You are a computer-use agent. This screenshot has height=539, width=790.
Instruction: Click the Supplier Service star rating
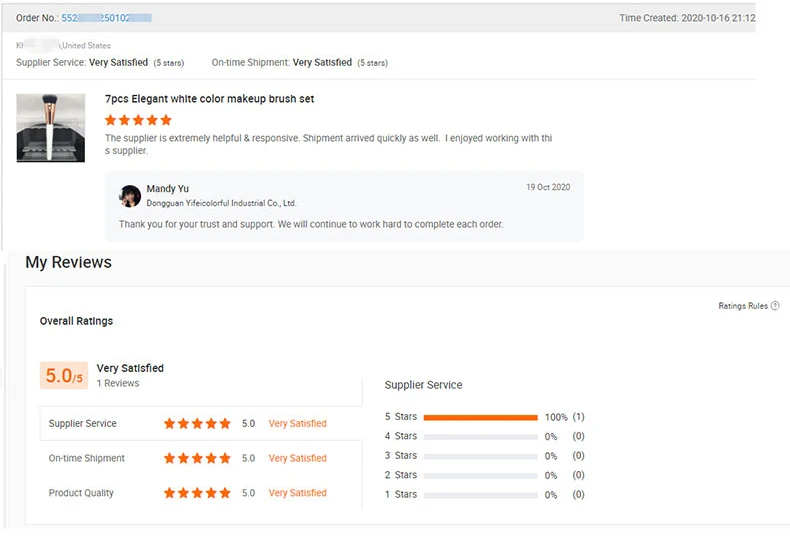pos(197,424)
